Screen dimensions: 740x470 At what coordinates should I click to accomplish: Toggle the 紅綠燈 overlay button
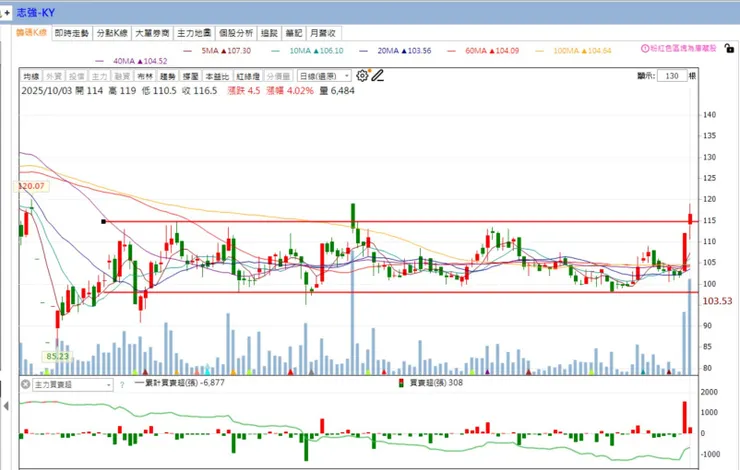point(248,76)
